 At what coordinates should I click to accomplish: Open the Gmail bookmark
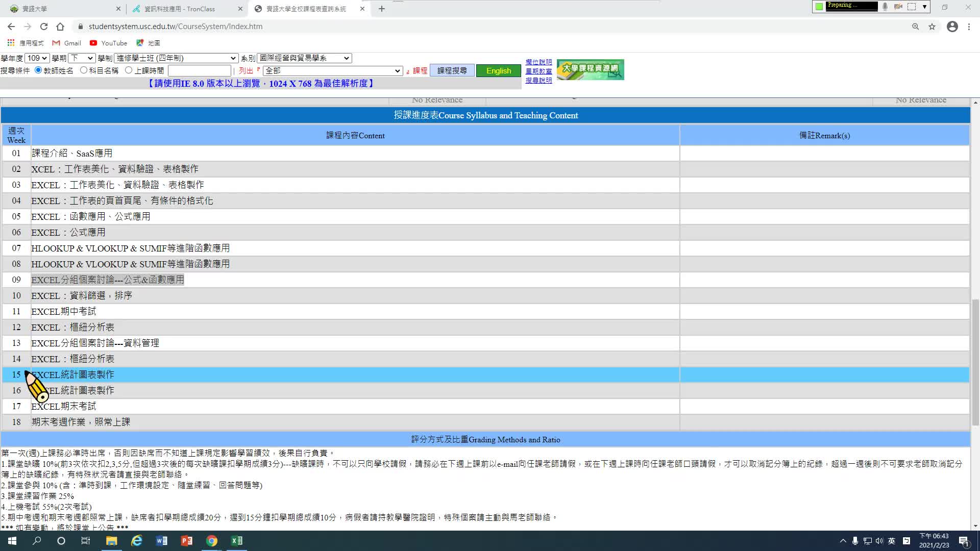pos(67,43)
